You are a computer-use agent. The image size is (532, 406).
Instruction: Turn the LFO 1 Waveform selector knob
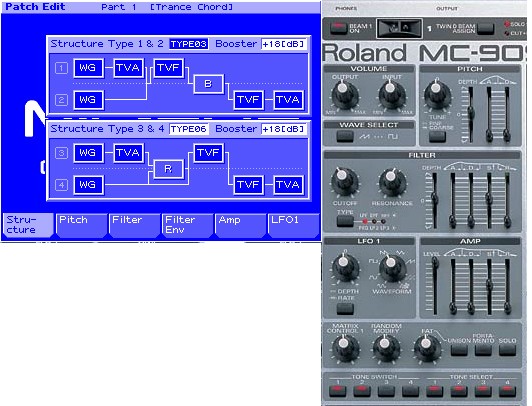pyautogui.click(x=392, y=268)
